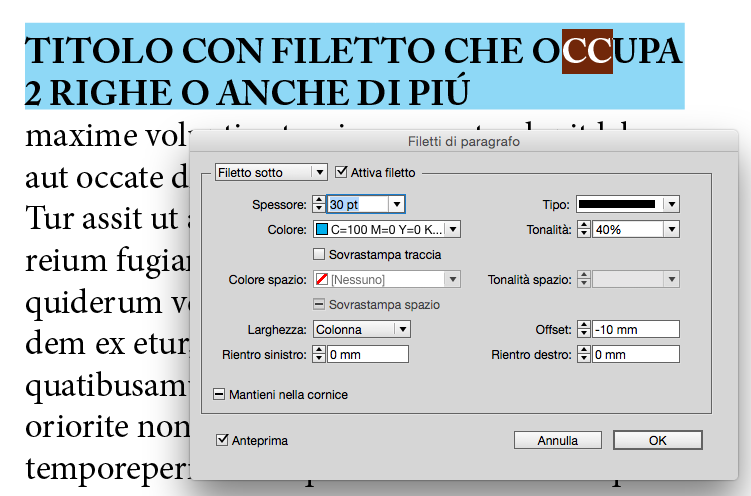
Task: Edit the Offset -10 mm field
Action: tap(636, 329)
